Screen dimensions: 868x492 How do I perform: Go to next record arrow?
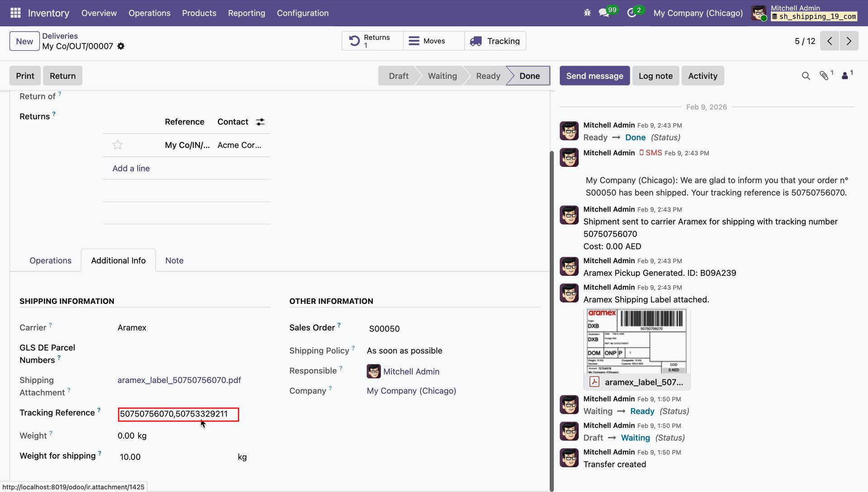pyautogui.click(x=849, y=41)
